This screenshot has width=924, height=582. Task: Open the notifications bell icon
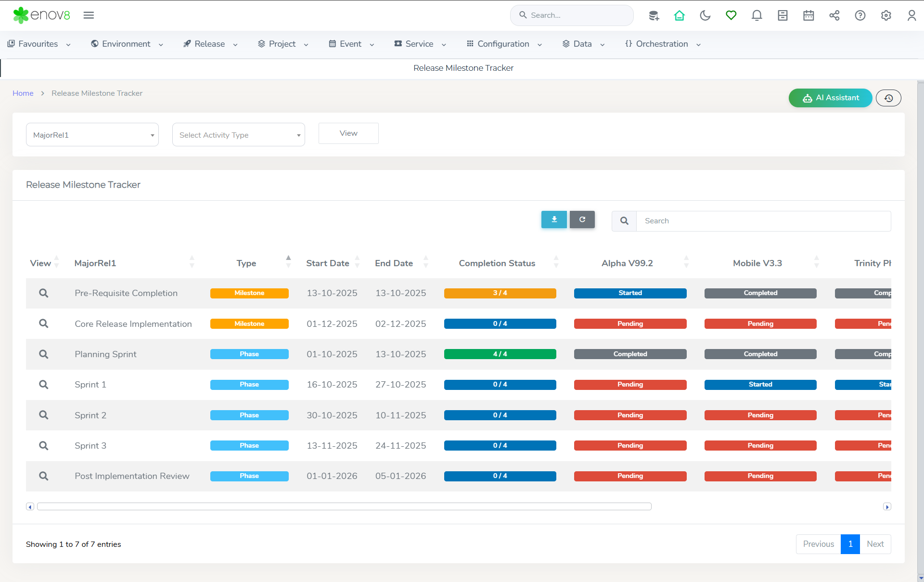[757, 15]
